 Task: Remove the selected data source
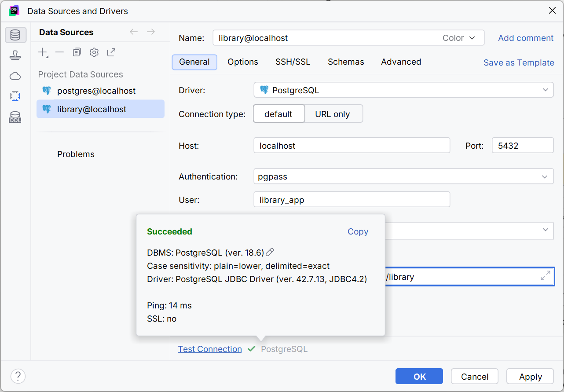(x=59, y=52)
